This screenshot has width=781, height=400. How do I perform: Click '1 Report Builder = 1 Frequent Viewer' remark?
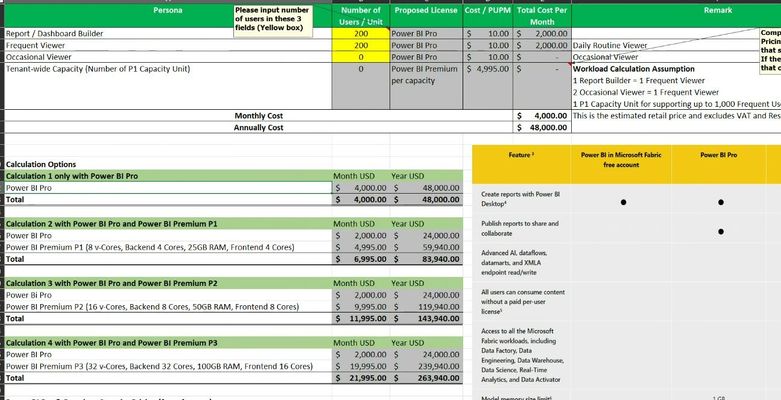(x=639, y=80)
